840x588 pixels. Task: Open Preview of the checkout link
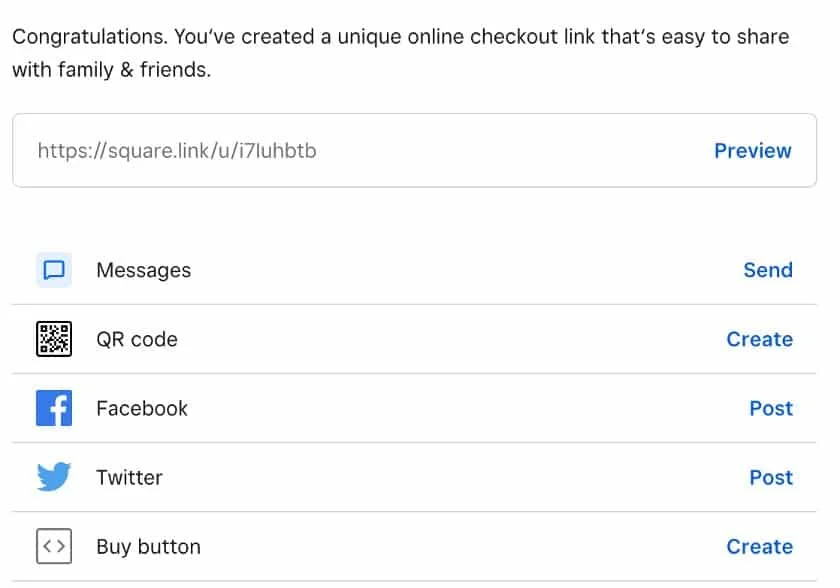753,151
